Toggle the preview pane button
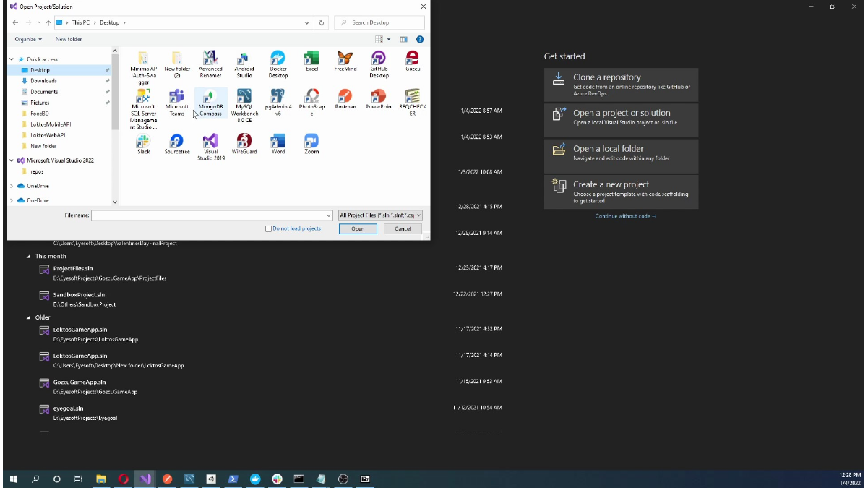 click(x=404, y=39)
